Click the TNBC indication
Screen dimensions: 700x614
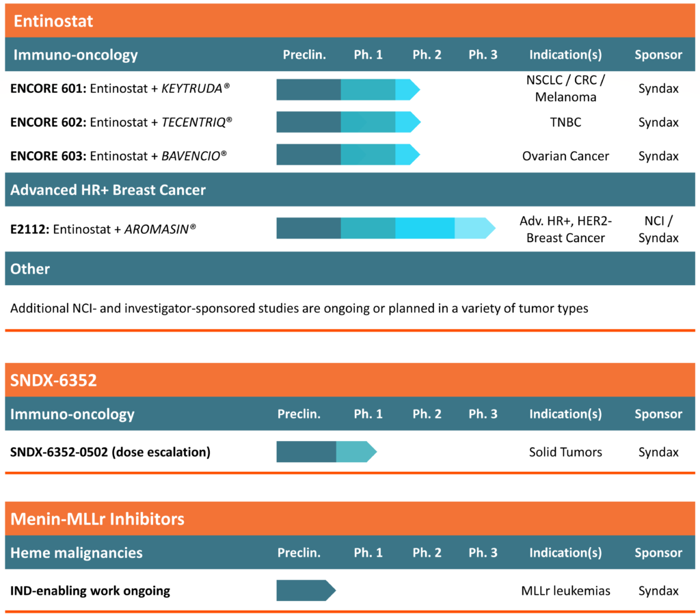[565, 122]
